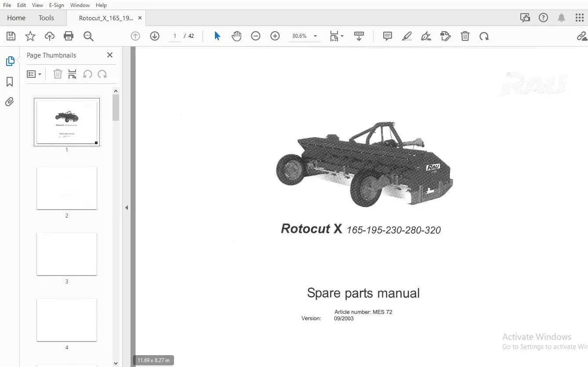This screenshot has height=367, width=588.
Task: View notifications bell icon
Action: (562, 18)
